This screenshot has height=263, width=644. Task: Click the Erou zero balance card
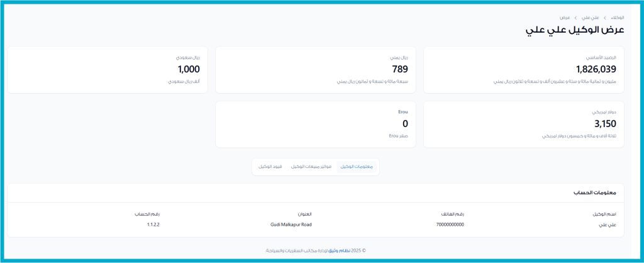pyautogui.click(x=315, y=124)
